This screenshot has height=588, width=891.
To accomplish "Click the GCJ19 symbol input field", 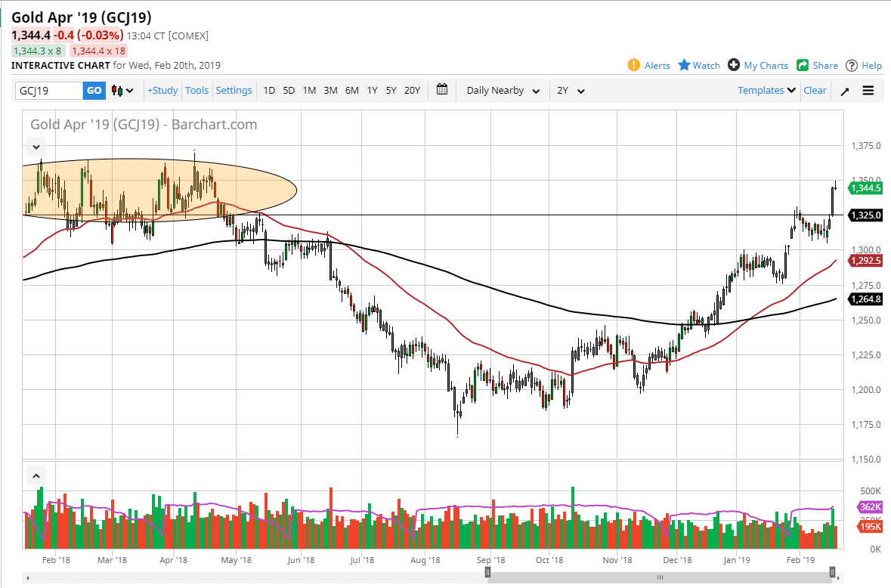I will click(x=49, y=91).
